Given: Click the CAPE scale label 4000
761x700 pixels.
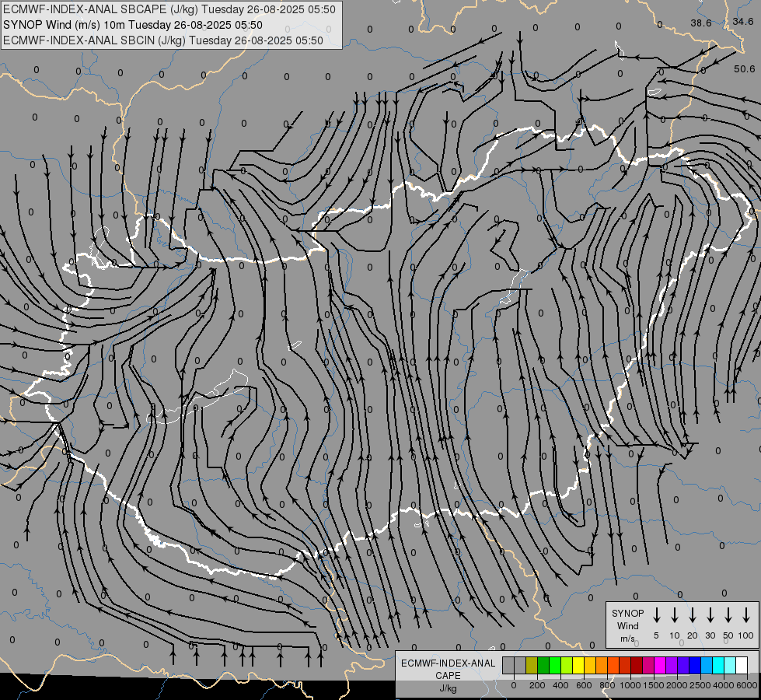Looking at the screenshot, I should click(x=724, y=685).
